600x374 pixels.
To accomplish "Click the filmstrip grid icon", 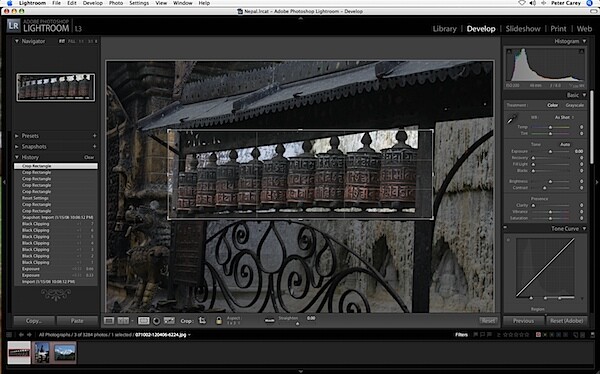I will click(x=9, y=335).
